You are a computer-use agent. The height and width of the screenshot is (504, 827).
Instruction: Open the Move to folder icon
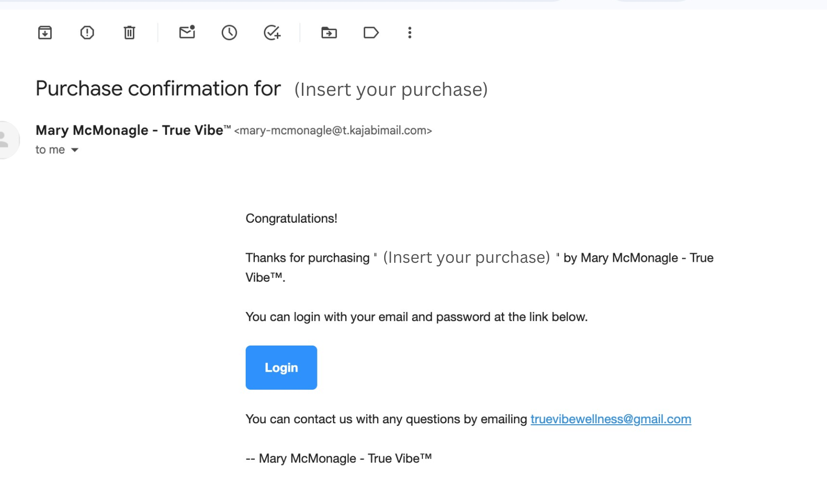pos(329,33)
